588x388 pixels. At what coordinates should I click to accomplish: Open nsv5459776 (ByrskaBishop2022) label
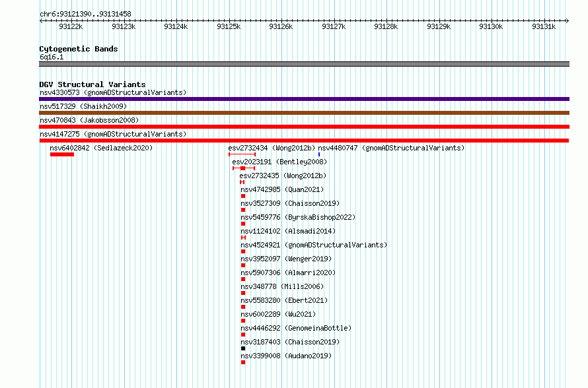[x=298, y=217]
